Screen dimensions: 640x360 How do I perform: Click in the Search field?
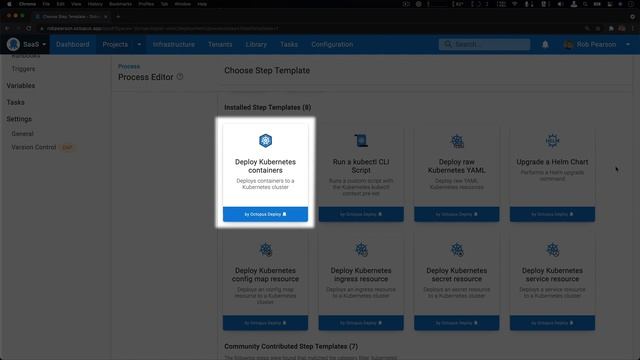[484, 44]
